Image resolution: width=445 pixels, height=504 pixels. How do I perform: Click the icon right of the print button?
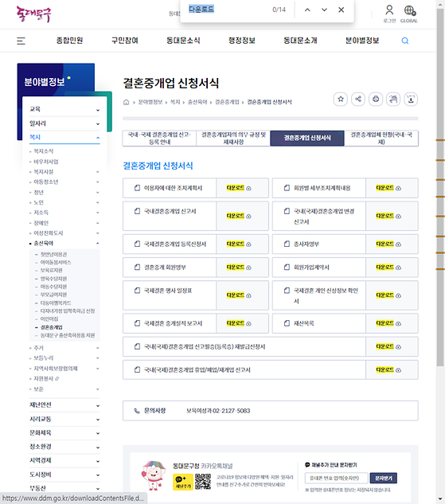pos(393,99)
